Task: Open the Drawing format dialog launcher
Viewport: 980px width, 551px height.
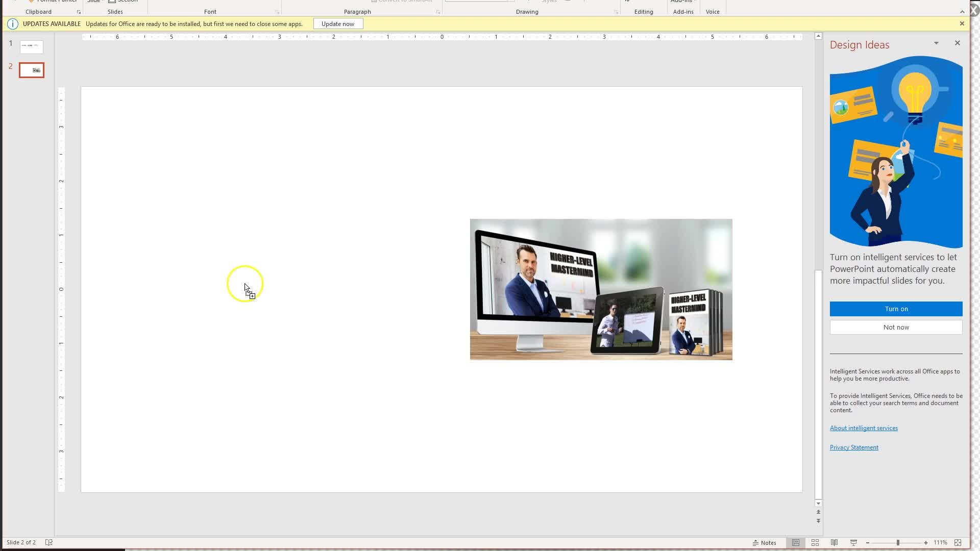Action: point(616,12)
